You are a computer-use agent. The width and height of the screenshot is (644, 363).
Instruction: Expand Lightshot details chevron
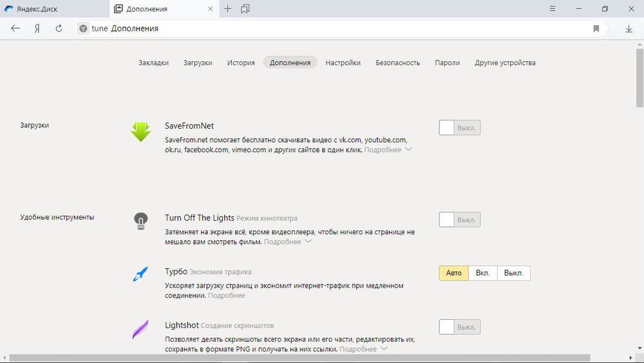(384, 349)
